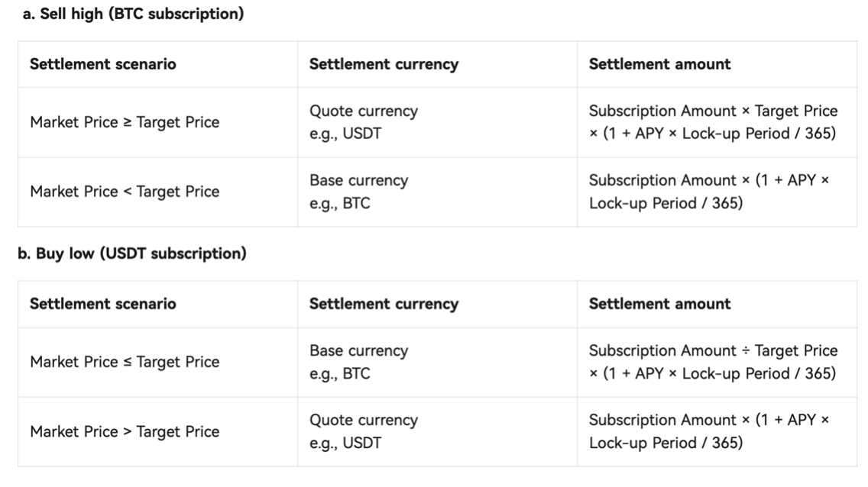The image size is (868, 487).
Task: Click the "a. Sell high (BTC subscription)" heading
Action: point(134,15)
